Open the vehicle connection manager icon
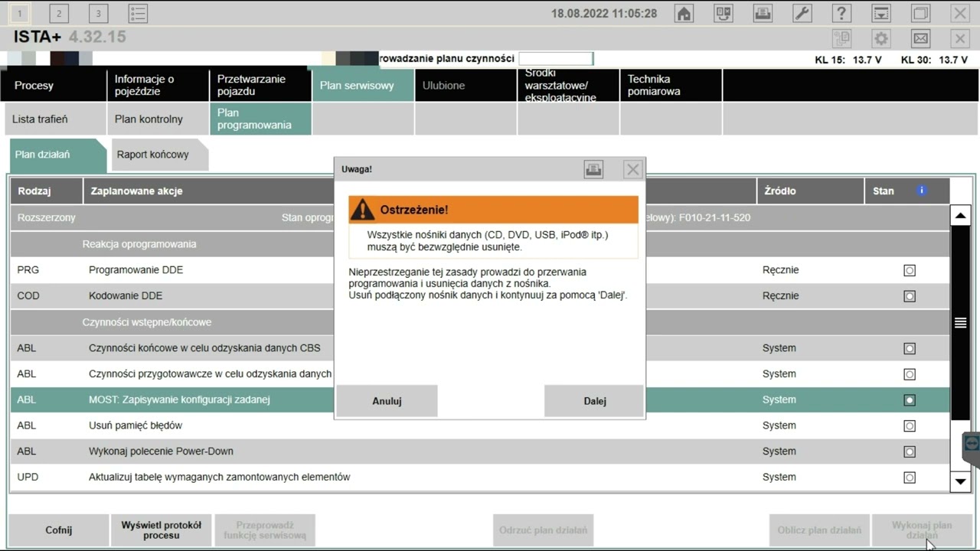This screenshot has width=980, height=551. (723, 13)
